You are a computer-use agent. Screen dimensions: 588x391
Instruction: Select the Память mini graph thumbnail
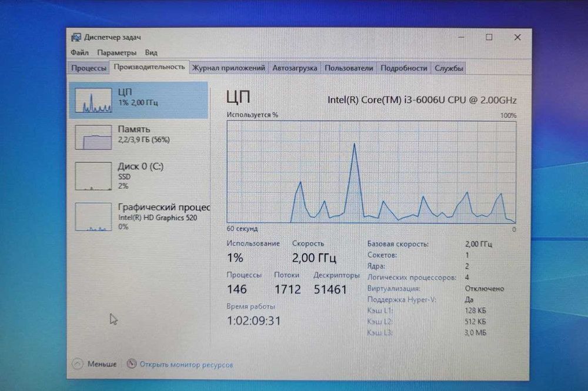(93, 137)
